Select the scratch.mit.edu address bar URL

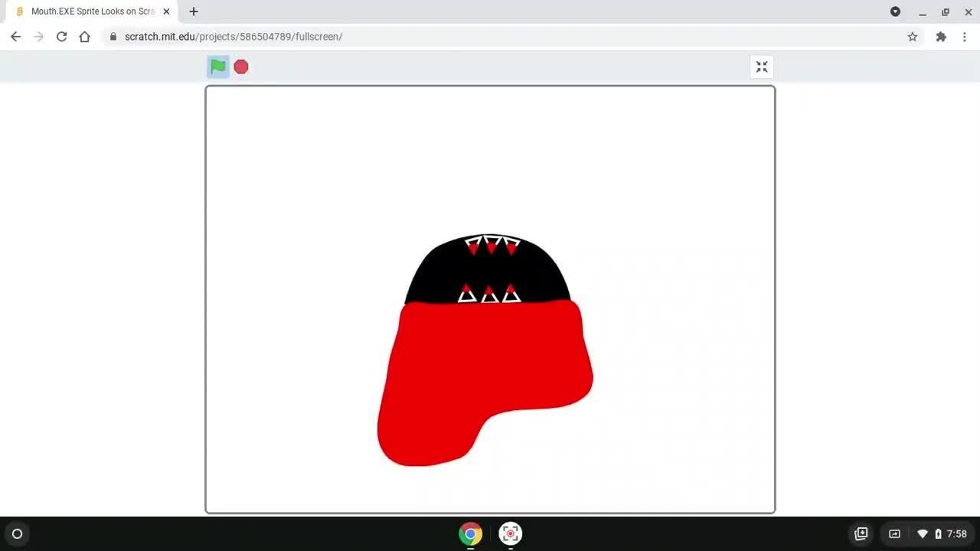click(234, 37)
